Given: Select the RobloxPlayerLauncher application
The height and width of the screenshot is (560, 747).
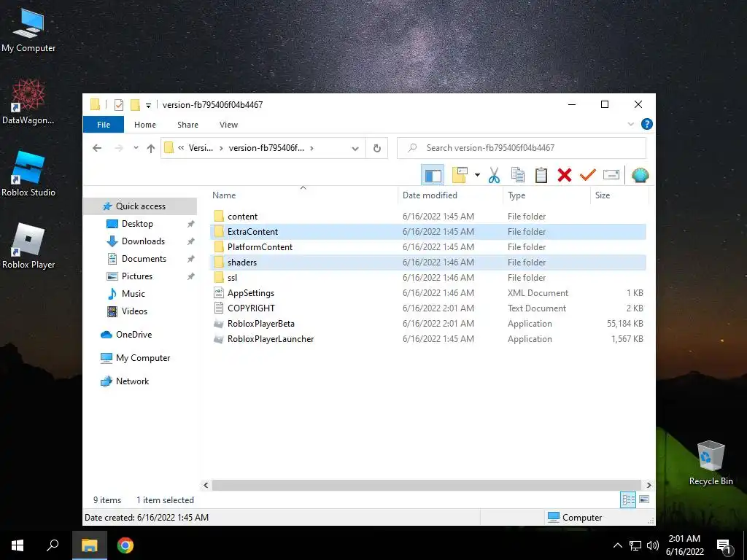Looking at the screenshot, I should point(427,339).
